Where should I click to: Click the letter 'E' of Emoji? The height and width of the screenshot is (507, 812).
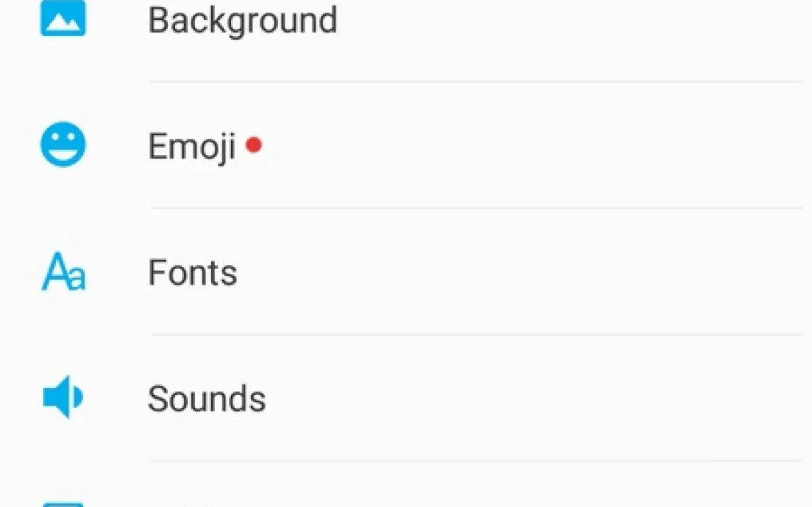(158, 147)
